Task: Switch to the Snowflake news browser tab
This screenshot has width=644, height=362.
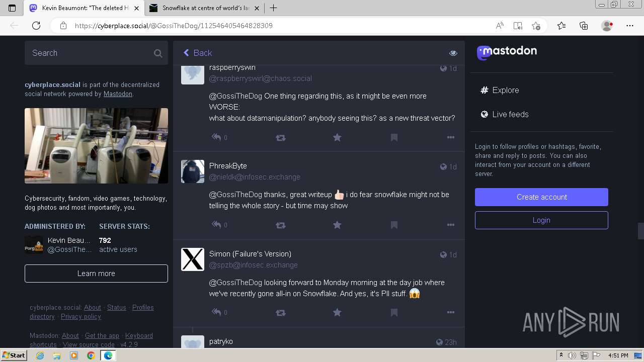Action: pos(205,8)
